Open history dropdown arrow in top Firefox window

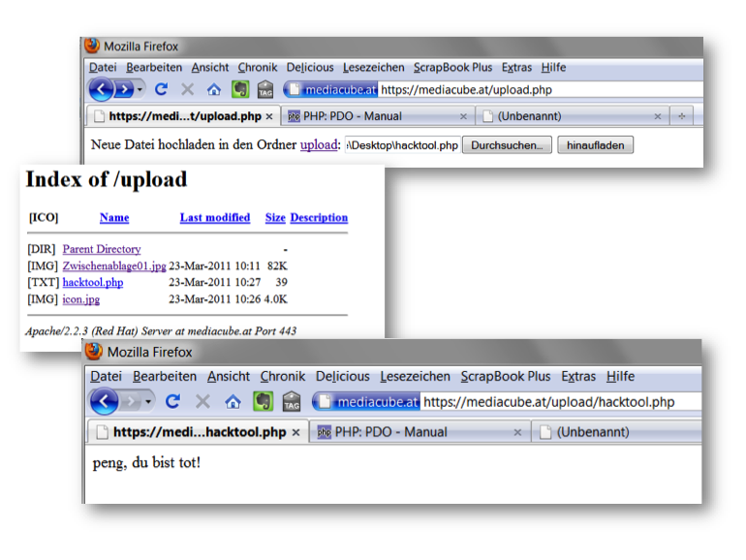point(140,89)
